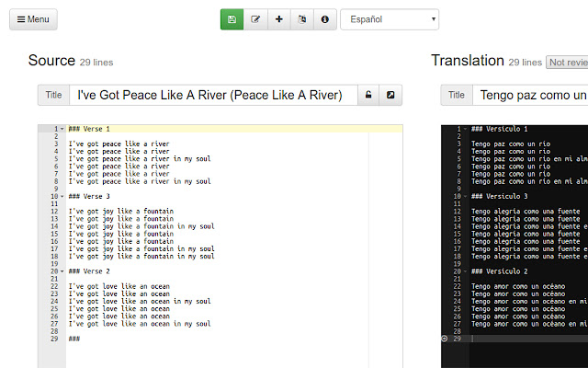Collapse the Verse 2 fold in source
588x368 pixels.
click(x=62, y=271)
